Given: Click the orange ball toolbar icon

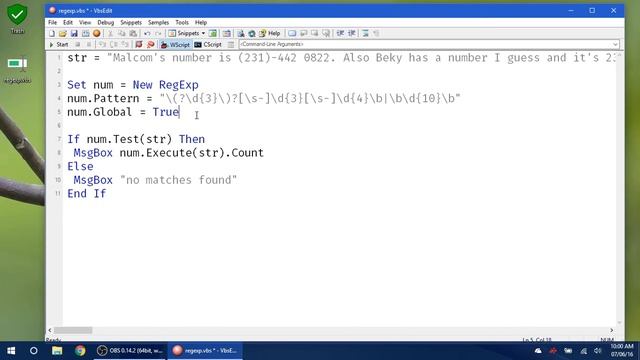Looking at the screenshot, I should coord(97,33).
